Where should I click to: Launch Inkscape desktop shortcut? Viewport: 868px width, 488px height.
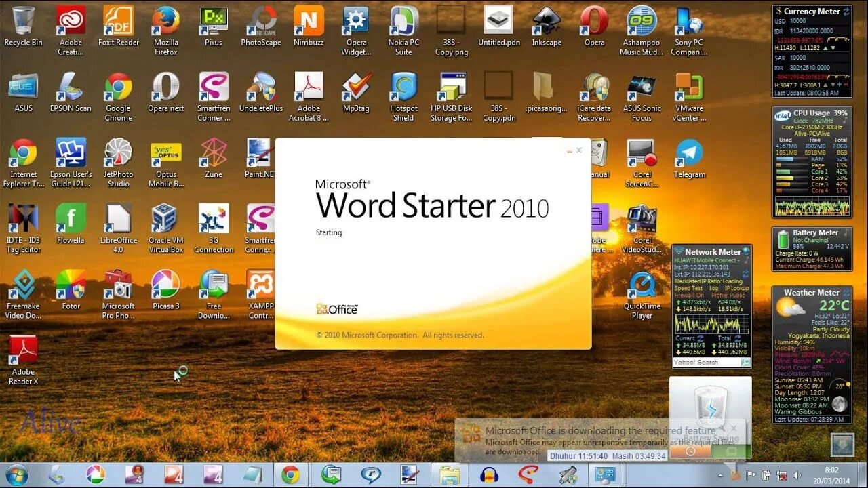(547, 27)
